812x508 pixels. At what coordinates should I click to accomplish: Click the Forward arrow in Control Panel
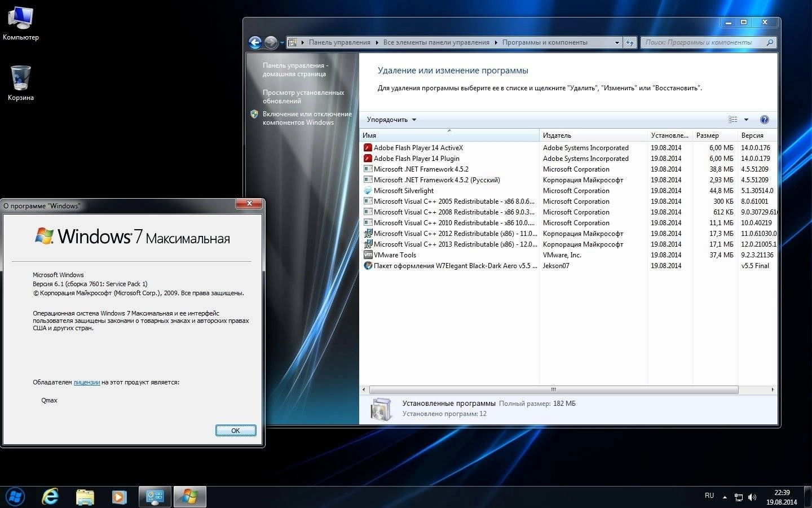(271, 42)
